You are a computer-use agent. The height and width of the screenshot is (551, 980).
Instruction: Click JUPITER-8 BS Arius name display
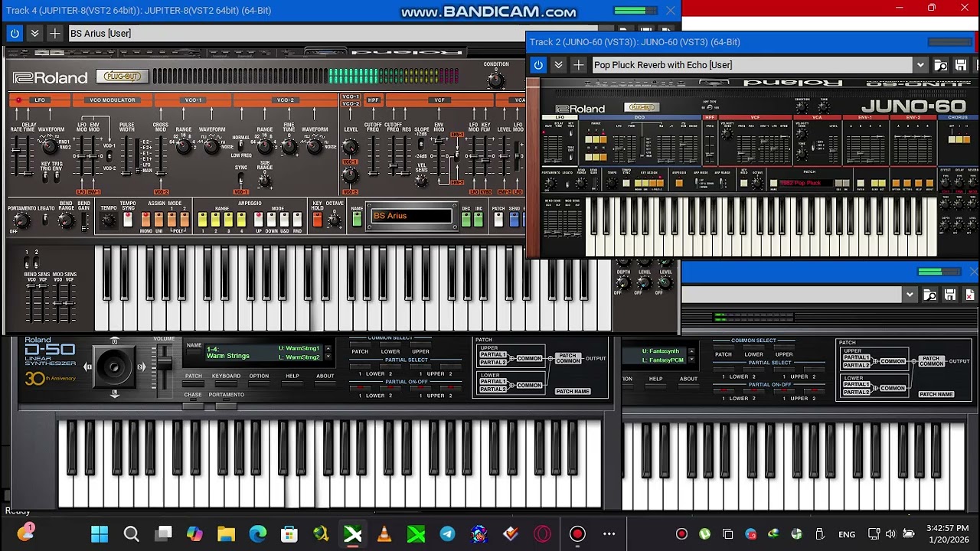pyautogui.click(x=410, y=217)
